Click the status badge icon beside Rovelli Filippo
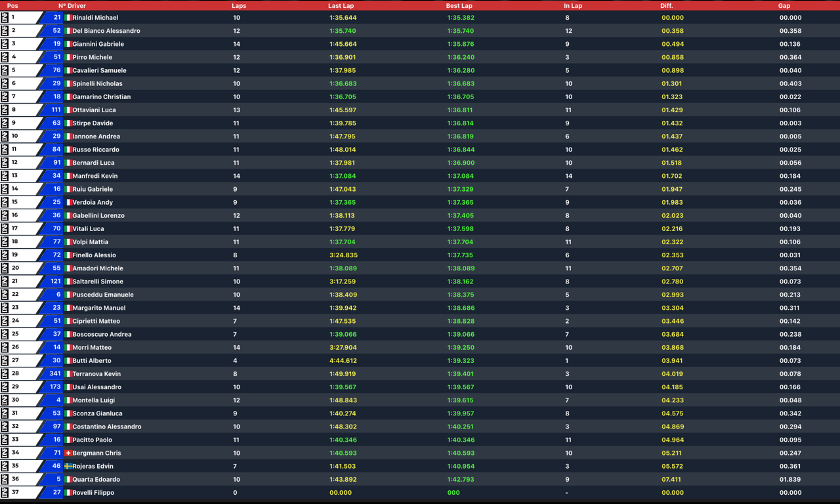This screenshot has width=840, height=504. click(x=6, y=492)
